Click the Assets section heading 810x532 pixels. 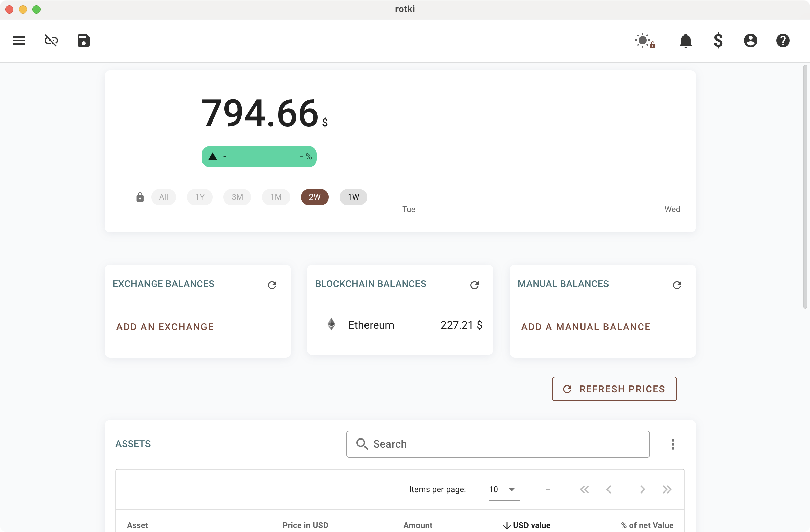[133, 444]
